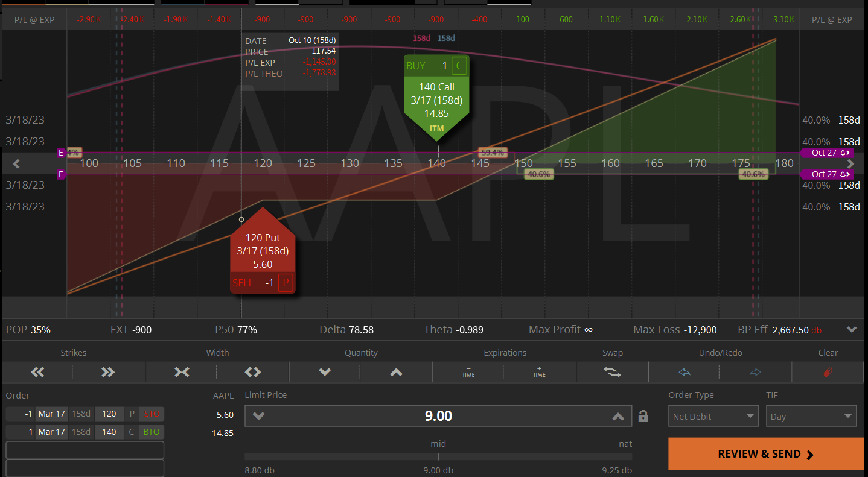Open the Order Type Net Debit dropdown
This screenshot has width=868, height=477.
point(713,416)
